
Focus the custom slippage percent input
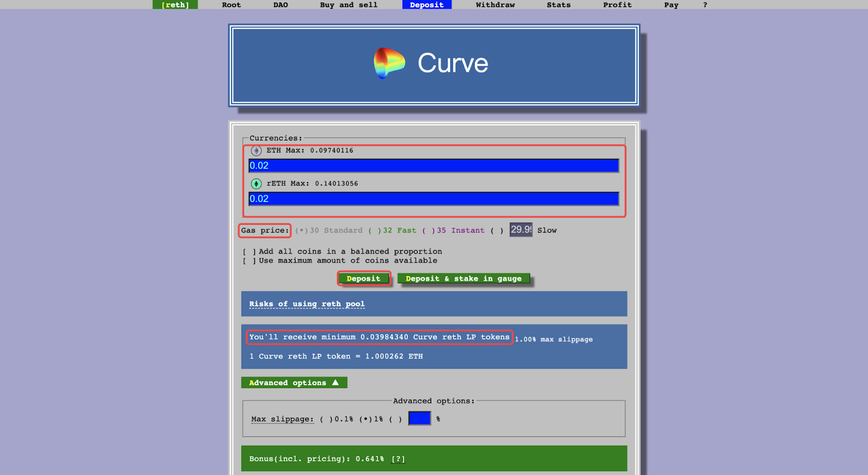click(419, 419)
